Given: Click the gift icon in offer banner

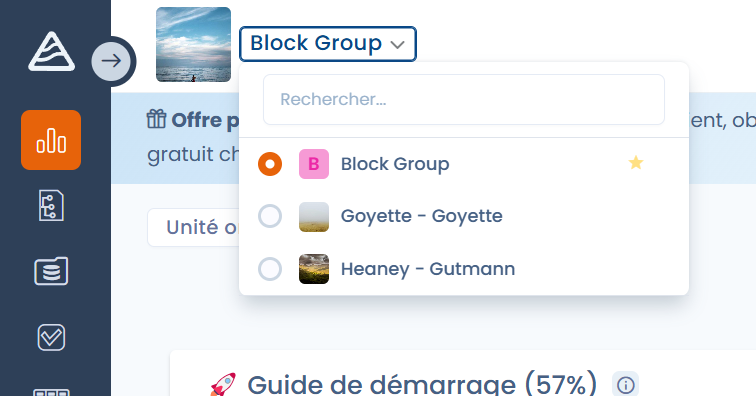Looking at the screenshot, I should coord(156,119).
